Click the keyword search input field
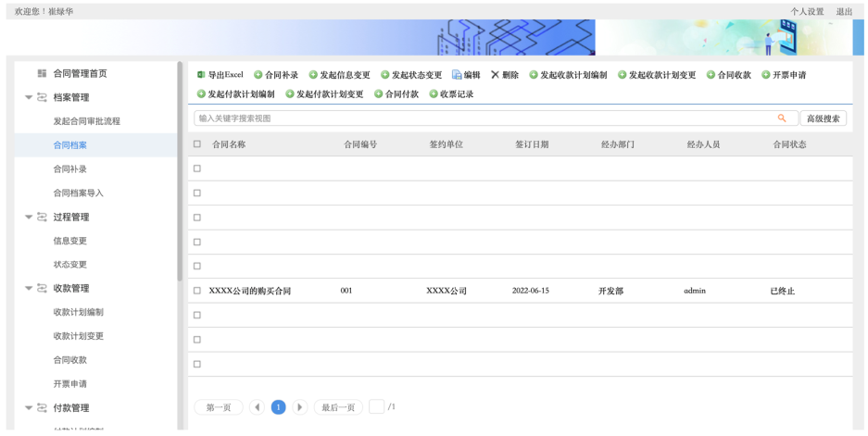The height and width of the screenshot is (436, 868). pos(482,118)
